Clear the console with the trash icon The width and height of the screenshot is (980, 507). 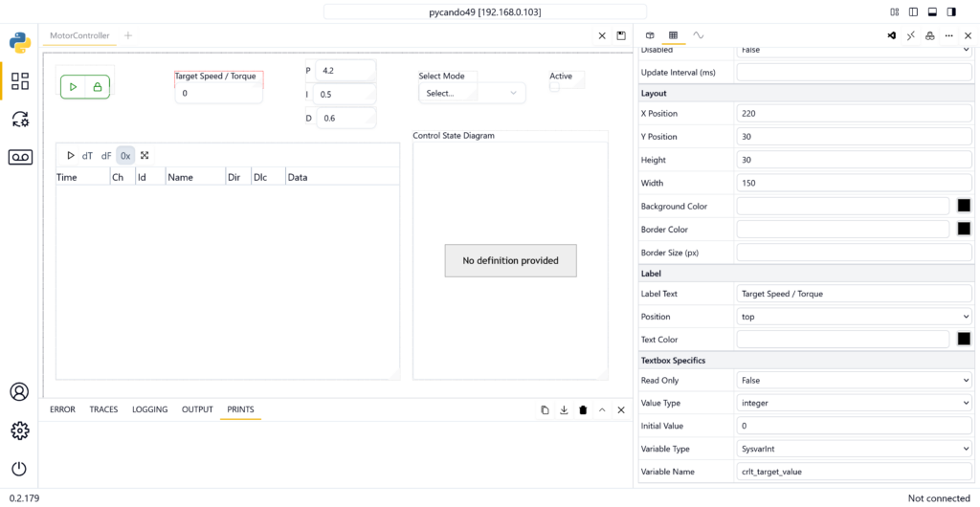[583, 409]
